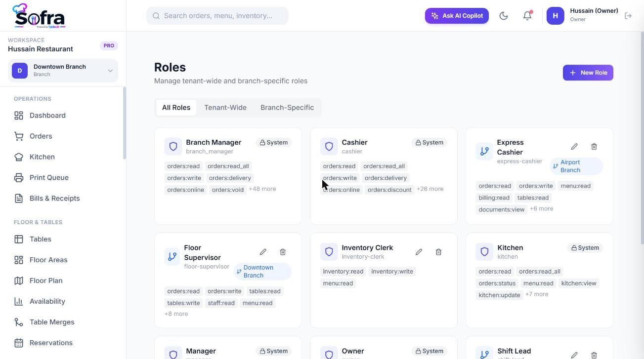Image resolution: width=644 pixels, height=359 pixels.
Task: Open notifications bell
Action: tap(527, 16)
